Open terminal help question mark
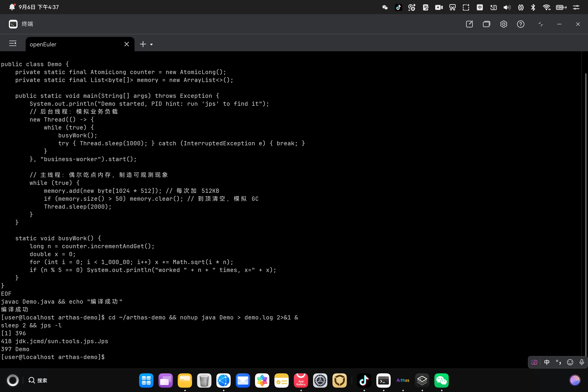Viewport: 588px width, 392px height. click(x=521, y=24)
